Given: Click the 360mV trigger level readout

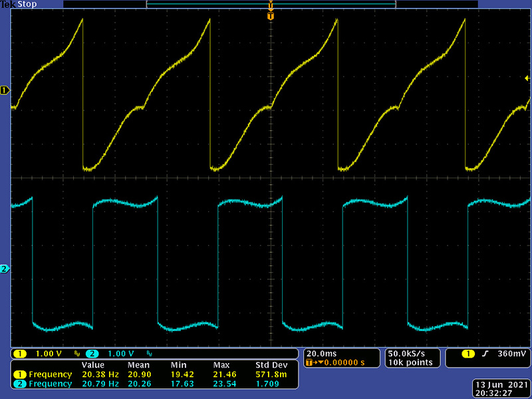Looking at the screenshot, I should point(508,353).
